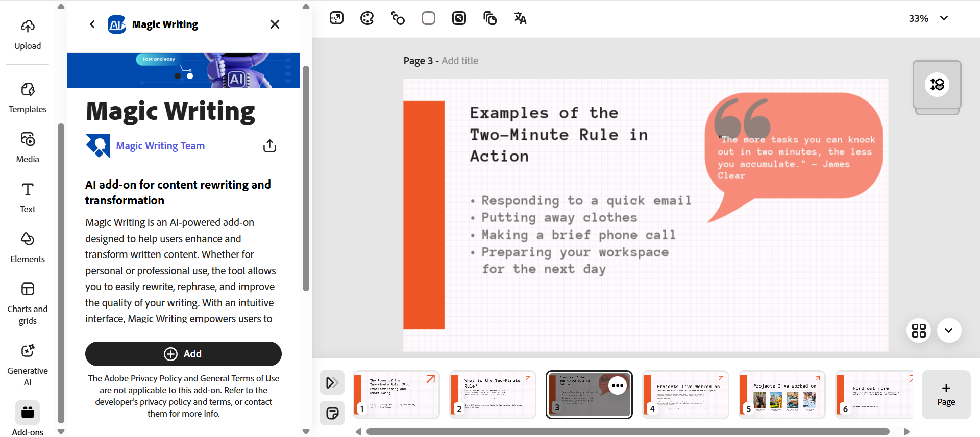
Task: Open the options menu on page 3 thumbnail
Action: coord(618,385)
